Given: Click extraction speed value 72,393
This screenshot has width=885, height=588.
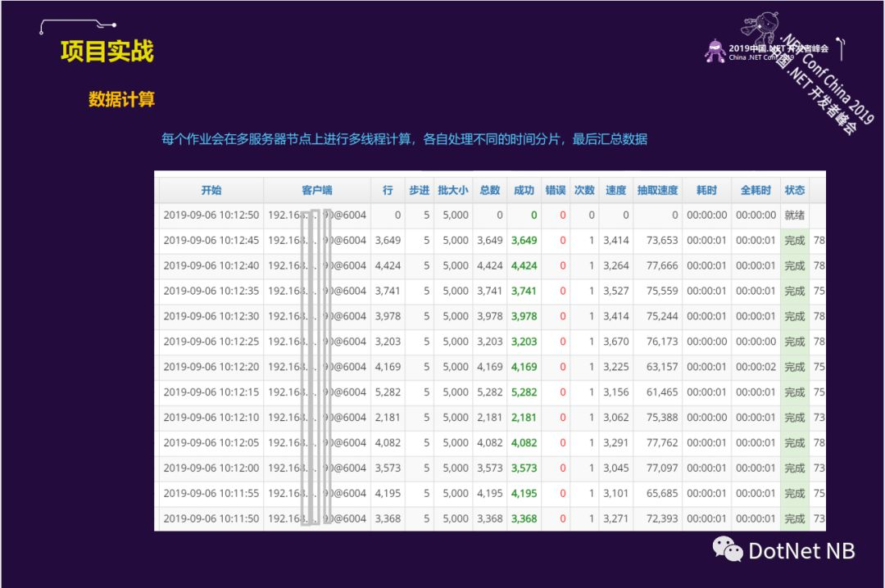Looking at the screenshot, I should coord(662,518).
